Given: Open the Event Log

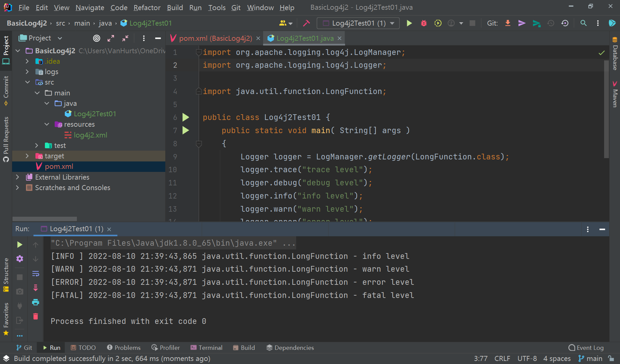Looking at the screenshot, I should pyautogui.click(x=586, y=347).
